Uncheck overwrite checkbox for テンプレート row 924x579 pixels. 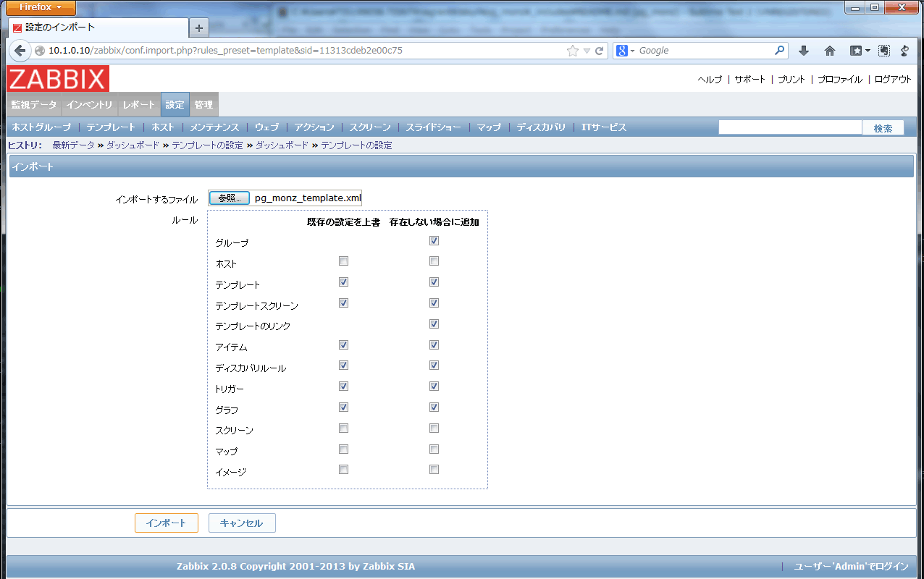344,282
